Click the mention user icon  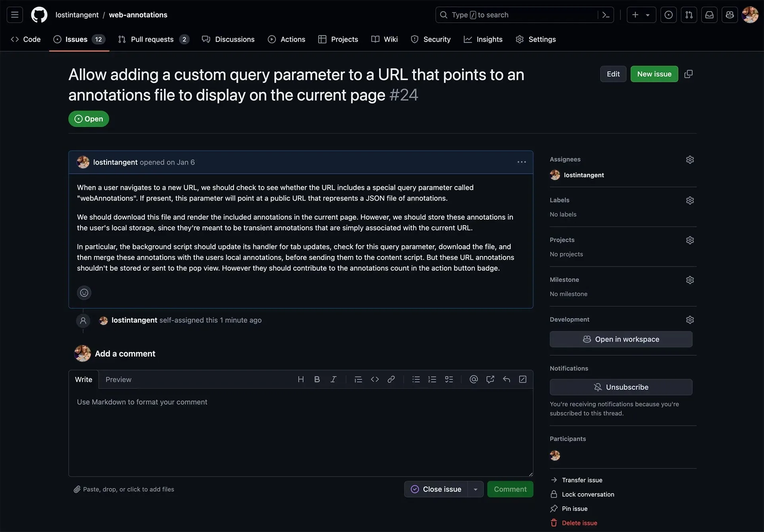coord(473,379)
